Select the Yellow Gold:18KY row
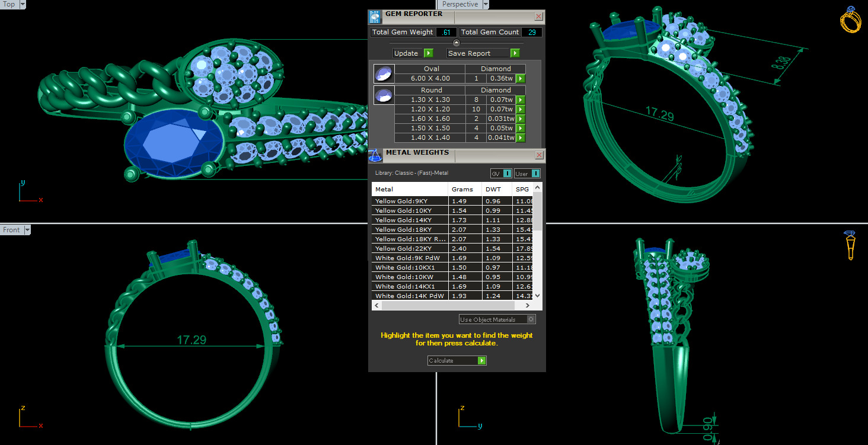The image size is (868, 445). point(452,229)
